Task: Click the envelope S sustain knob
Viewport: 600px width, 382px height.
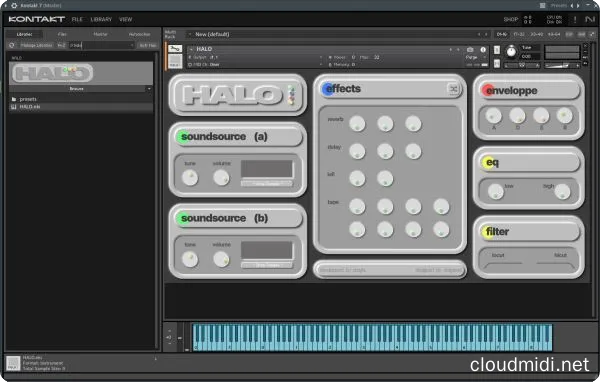Action: tap(541, 116)
